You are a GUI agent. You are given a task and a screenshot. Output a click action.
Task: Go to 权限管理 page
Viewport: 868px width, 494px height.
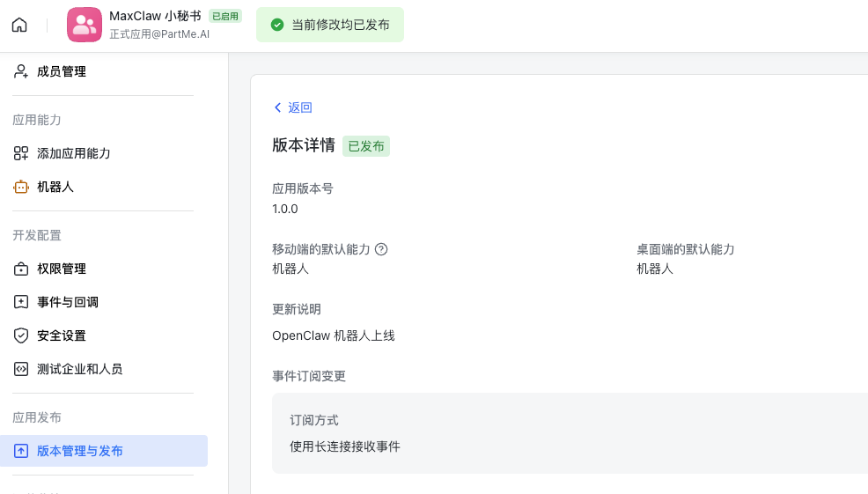tap(62, 269)
